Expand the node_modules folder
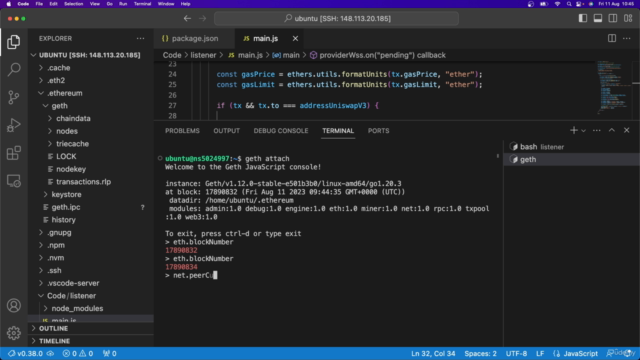Viewport: 640px width, 360px height. point(90,308)
